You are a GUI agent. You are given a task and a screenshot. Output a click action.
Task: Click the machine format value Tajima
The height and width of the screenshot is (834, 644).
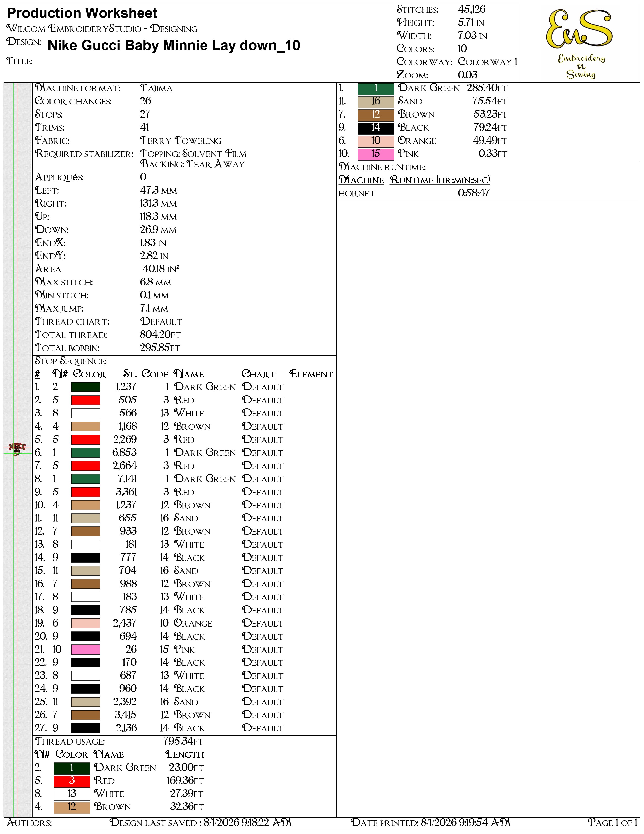156,88
